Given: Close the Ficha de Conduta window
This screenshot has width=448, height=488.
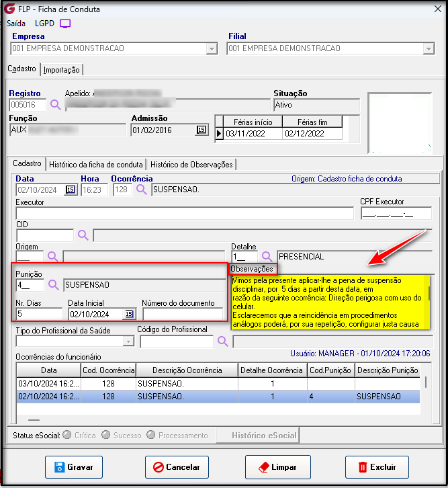Looking at the screenshot, I should click(438, 9).
